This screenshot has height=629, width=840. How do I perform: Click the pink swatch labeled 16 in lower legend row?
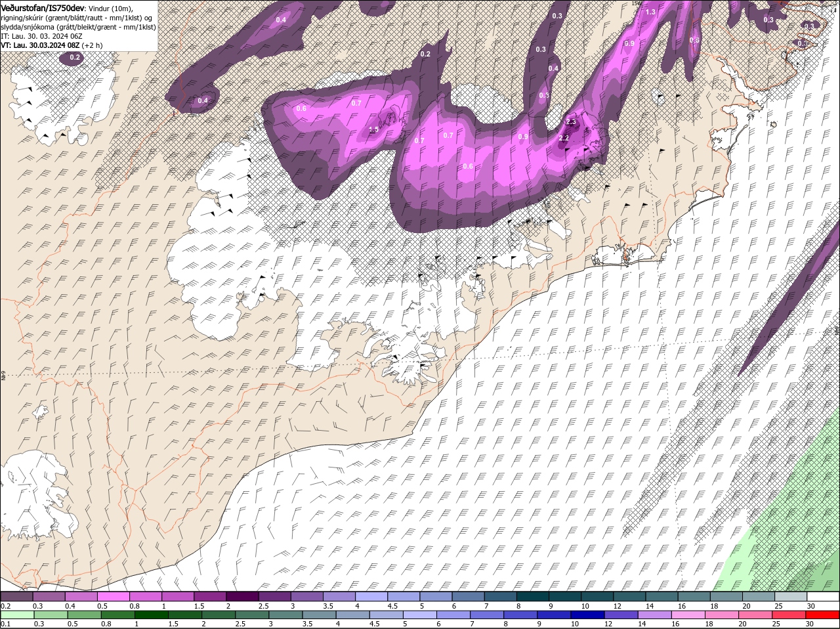[688, 615]
